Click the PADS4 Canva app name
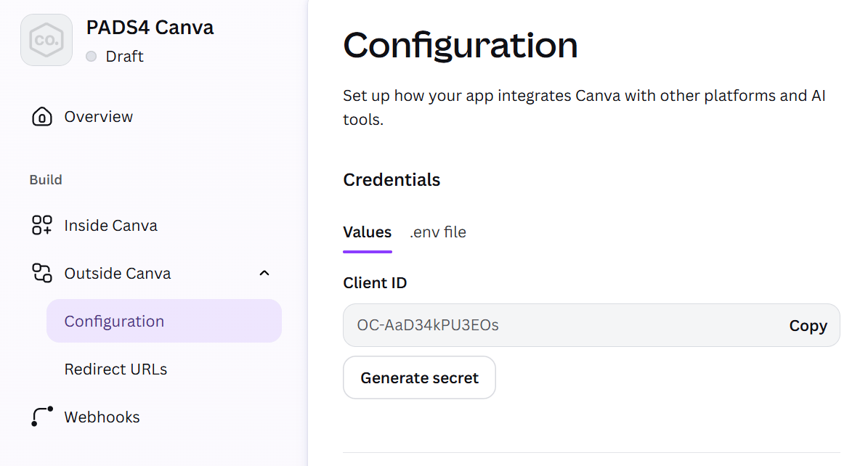Viewport: 868px width, 466px height. click(150, 27)
